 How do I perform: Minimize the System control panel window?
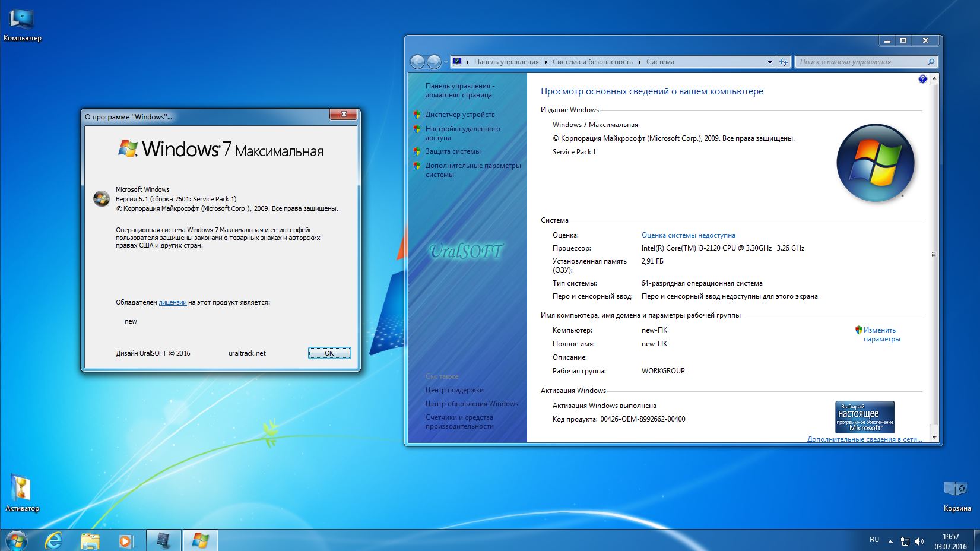887,41
